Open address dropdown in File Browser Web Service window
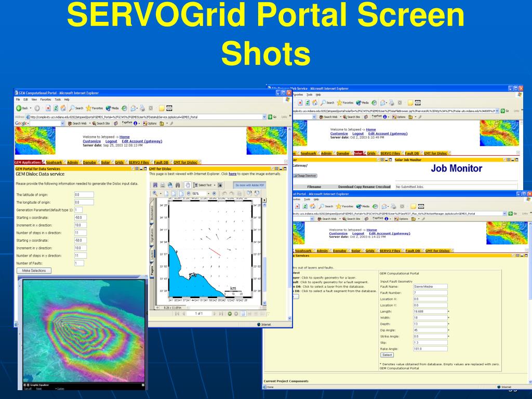532x399 pixels. tap(497, 111)
